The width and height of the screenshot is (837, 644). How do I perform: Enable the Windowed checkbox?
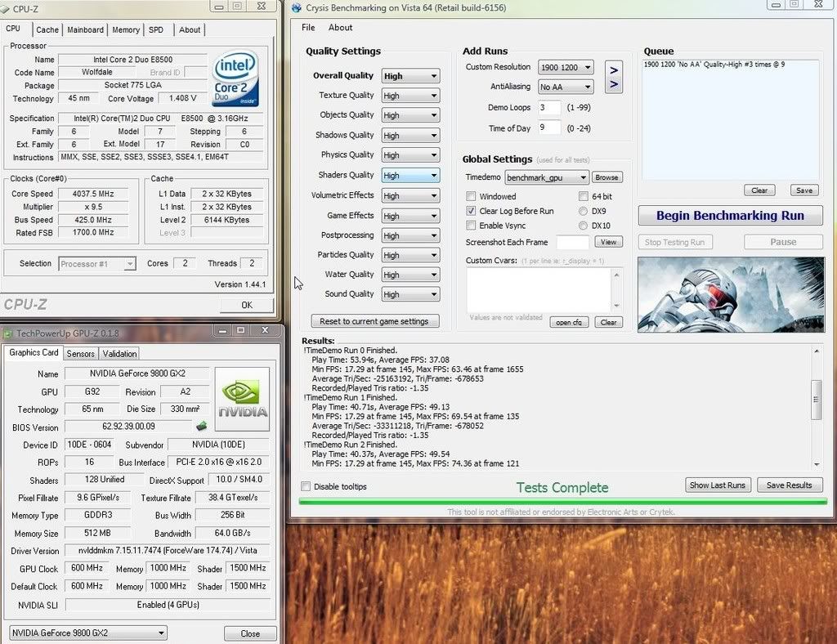471,196
